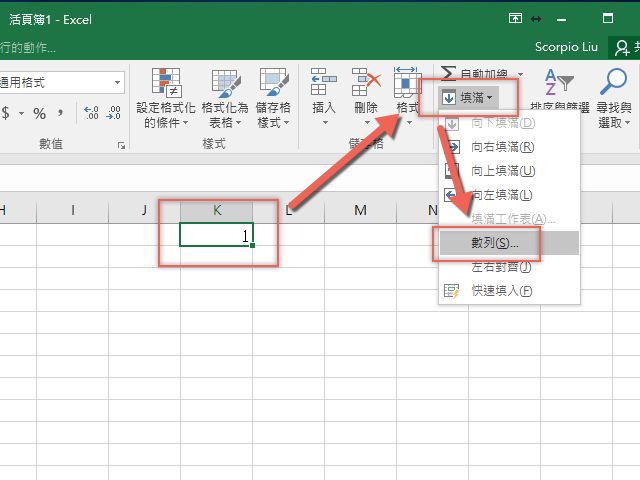Expand Insert (插入) dropdown arrow
Viewport: 640px width, 480px height.
tap(325, 122)
